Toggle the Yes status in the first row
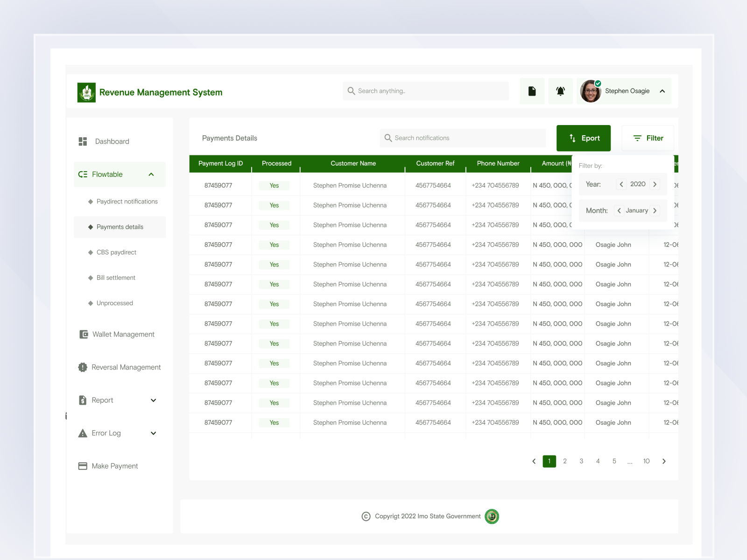747x560 pixels. pos(274,185)
